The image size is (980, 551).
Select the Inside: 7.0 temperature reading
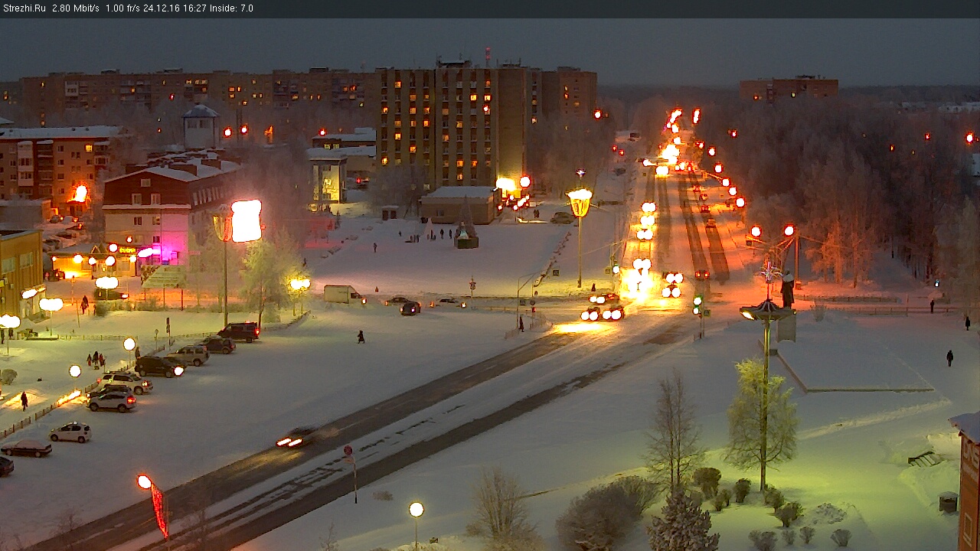tap(230, 8)
